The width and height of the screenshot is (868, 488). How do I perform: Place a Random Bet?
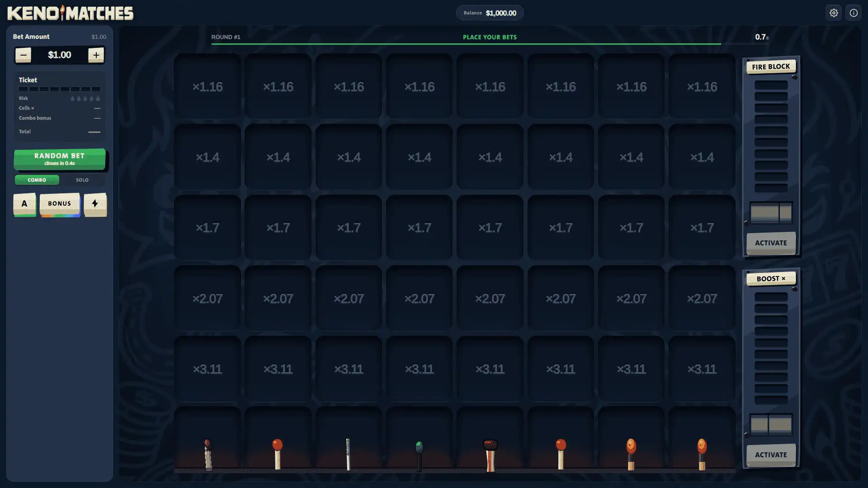click(x=60, y=159)
